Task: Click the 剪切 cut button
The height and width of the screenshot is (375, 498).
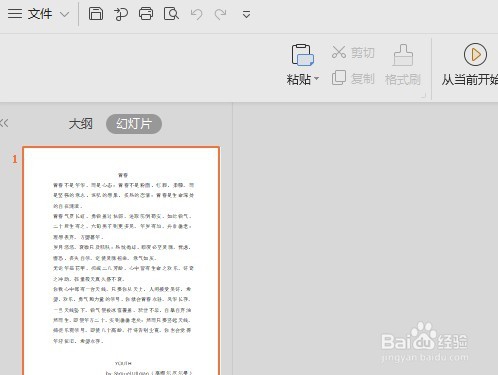Action: pyautogui.click(x=353, y=52)
